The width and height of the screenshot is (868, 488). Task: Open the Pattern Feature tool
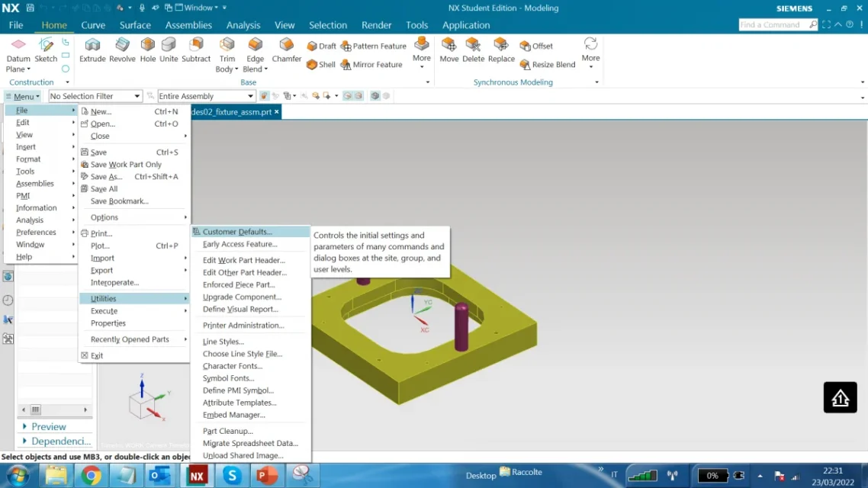[x=374, y=46]
